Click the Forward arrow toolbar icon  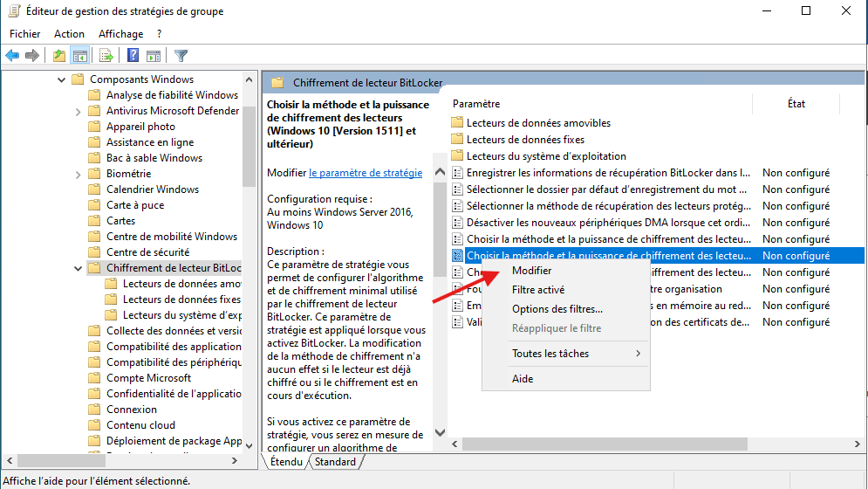tap(32, 55)
